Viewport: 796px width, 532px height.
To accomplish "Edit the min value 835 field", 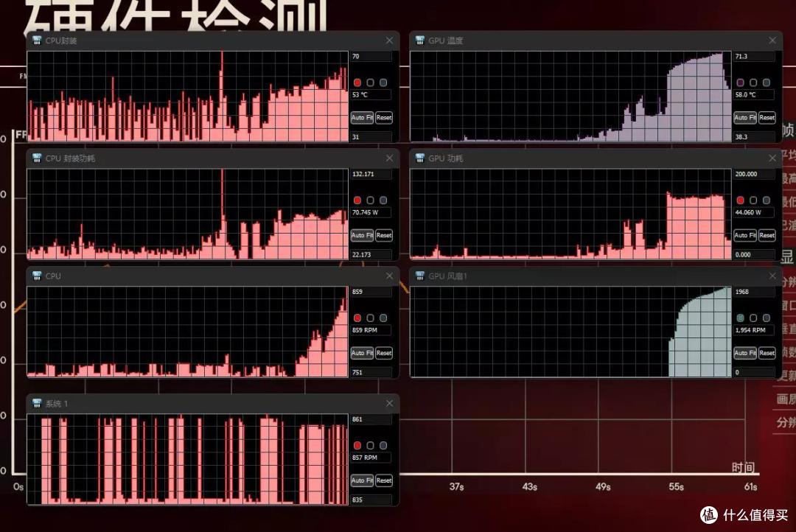I will (371, 500).
